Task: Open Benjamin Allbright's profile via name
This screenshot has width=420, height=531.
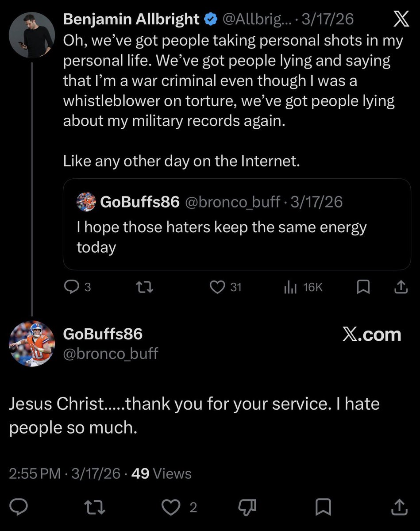Action: (x=131, y=19)
